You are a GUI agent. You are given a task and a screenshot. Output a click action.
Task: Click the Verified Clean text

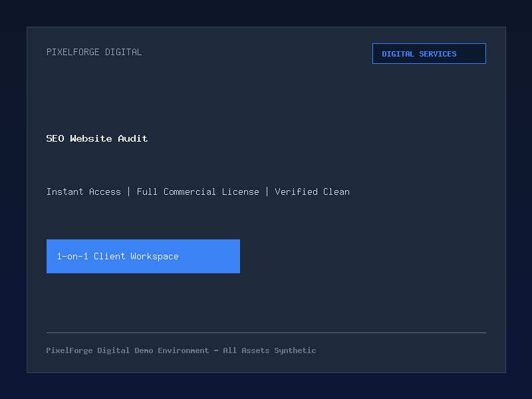click(312, 192)
